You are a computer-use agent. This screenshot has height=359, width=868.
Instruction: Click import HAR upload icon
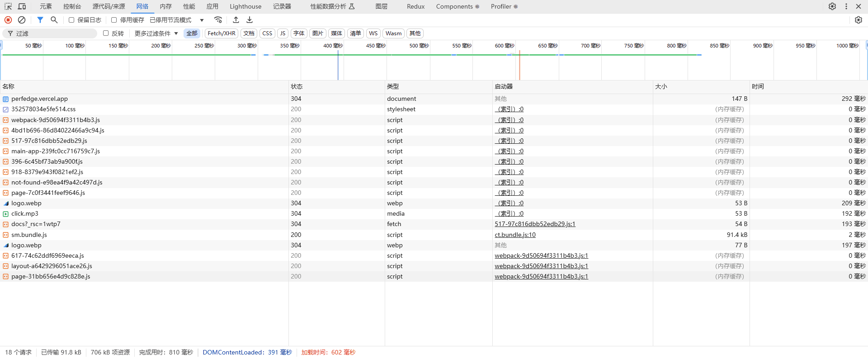pos(236,20)
